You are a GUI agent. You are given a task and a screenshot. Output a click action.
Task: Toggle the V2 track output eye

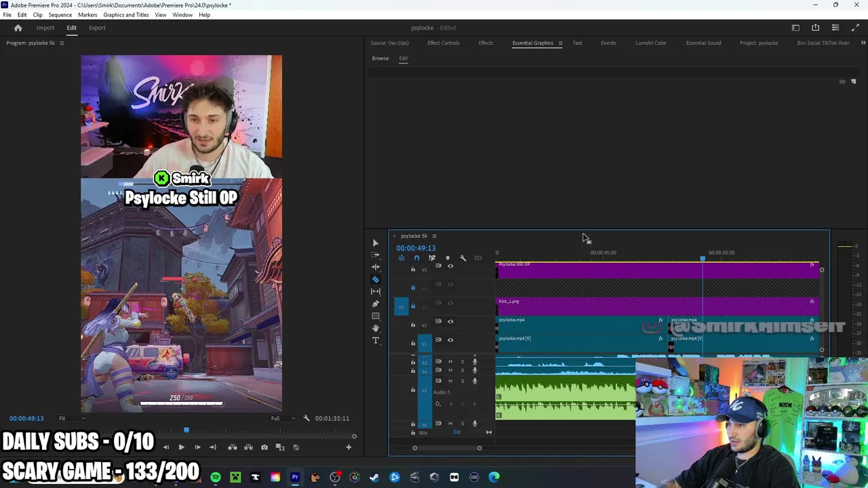pos(450,321)
